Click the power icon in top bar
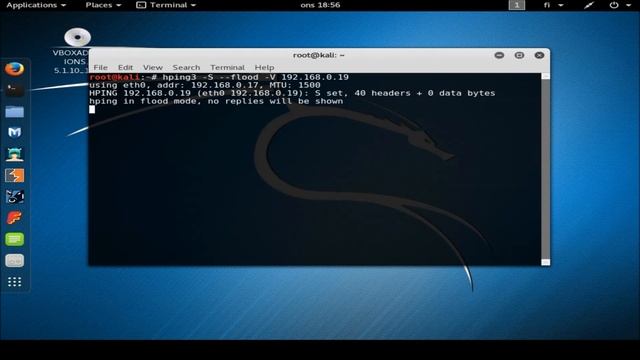640x360 pixels. (x=614, y=5)
